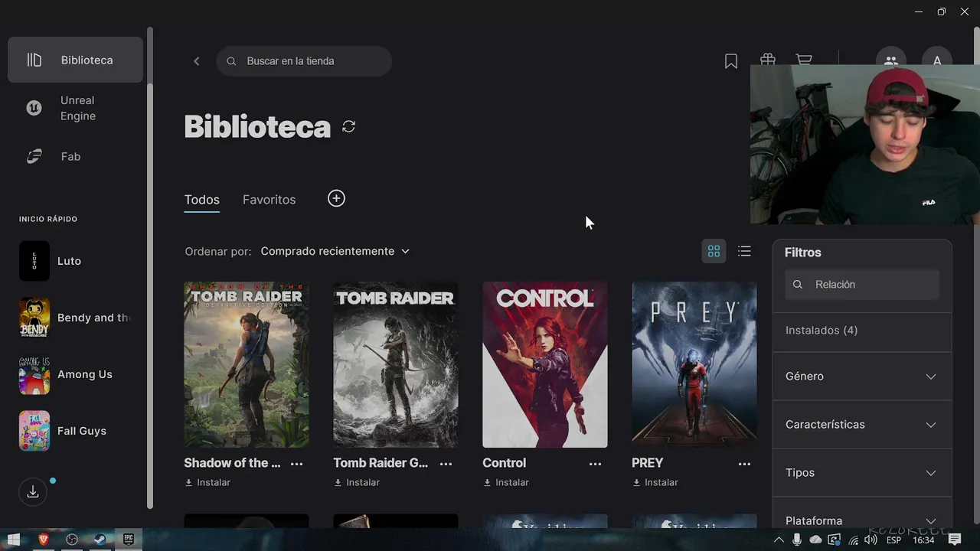Image resolution: width=980 pixels, height=551 pixels.
Task: Open the shopping cart icon
Action: click(804, 59)
